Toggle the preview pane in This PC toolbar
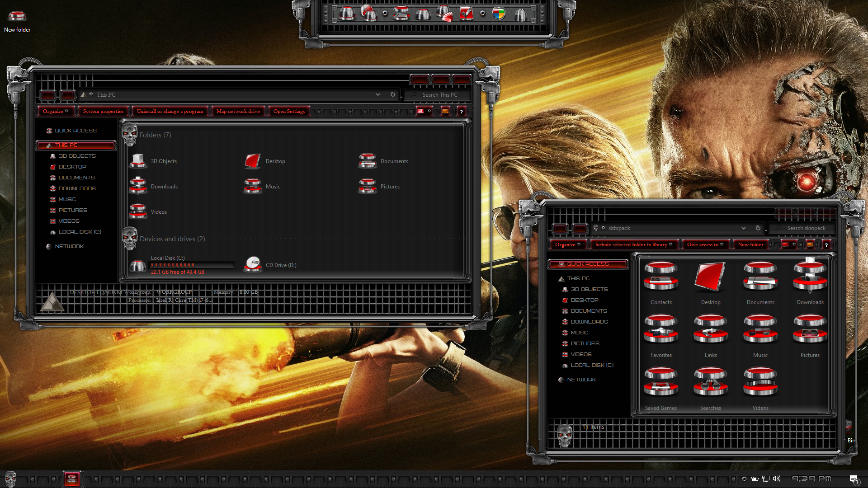Image resolution: width=868 pixels, height=488 pixels. pos(445,111)
